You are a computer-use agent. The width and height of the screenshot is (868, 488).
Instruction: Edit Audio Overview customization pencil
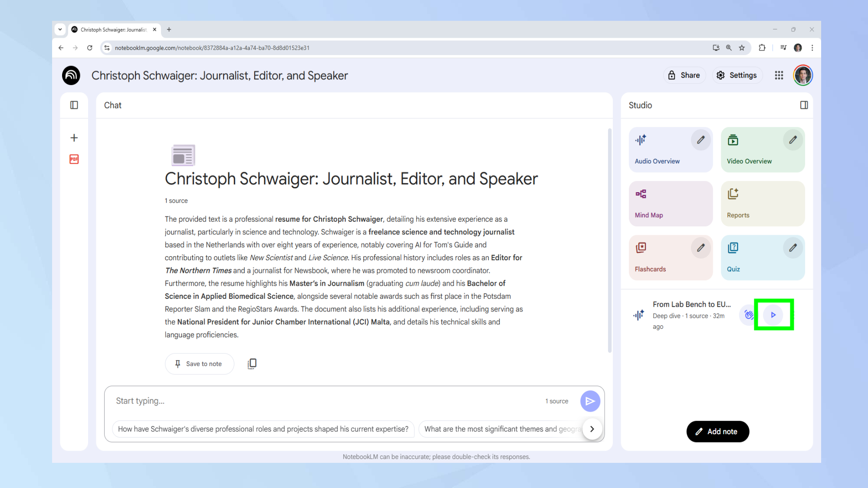pyautogui.click(x=700, y=140)
